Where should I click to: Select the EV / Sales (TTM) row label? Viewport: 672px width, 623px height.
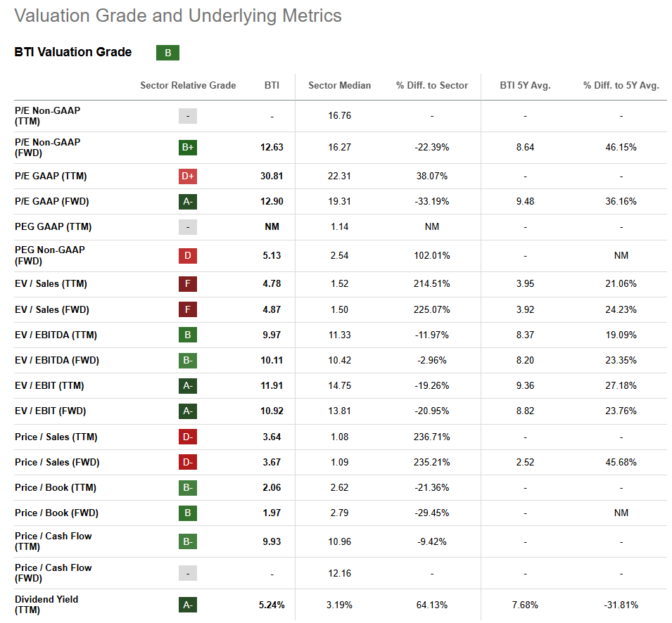click(x=51, y=284)
